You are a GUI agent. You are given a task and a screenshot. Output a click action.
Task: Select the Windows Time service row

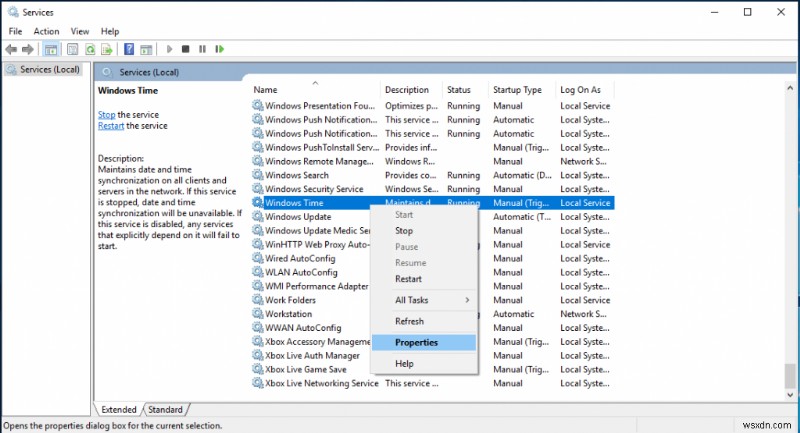coord(433,202)
